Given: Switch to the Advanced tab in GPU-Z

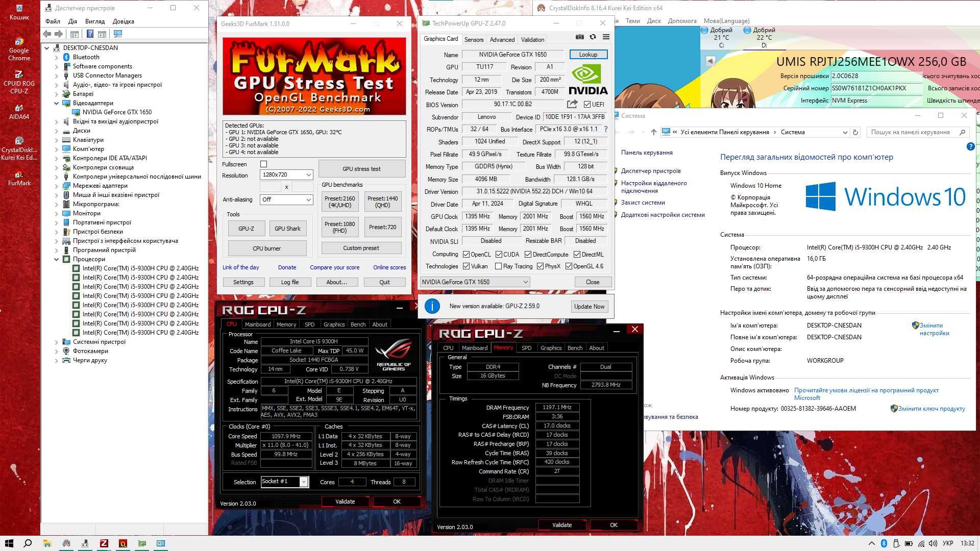Looking at the screenshot, I should [x=502, y=40].
